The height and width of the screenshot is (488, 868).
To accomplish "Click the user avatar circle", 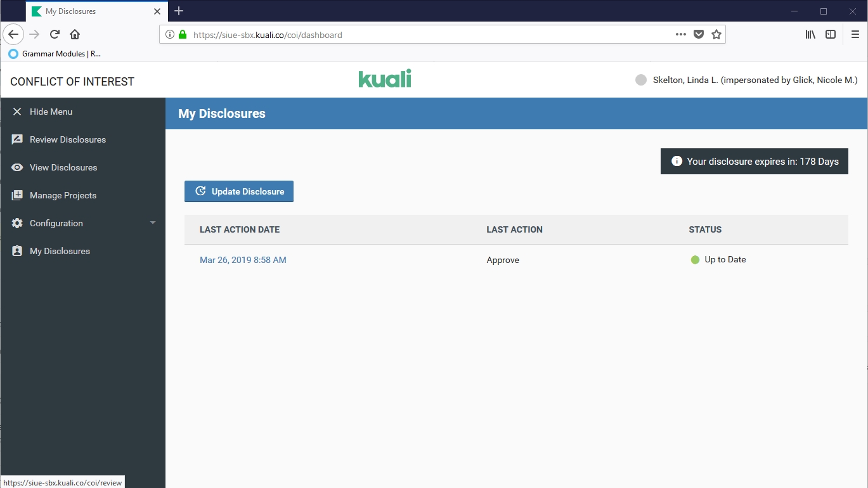I will (641, 80).
